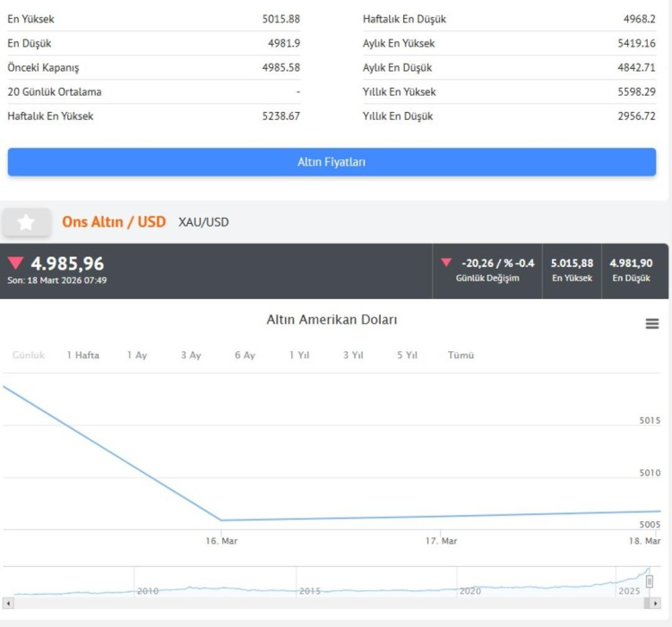Select the Günlük range option
Image resolution: width=672 pixels, height=627 pixels.
[29, 356]
